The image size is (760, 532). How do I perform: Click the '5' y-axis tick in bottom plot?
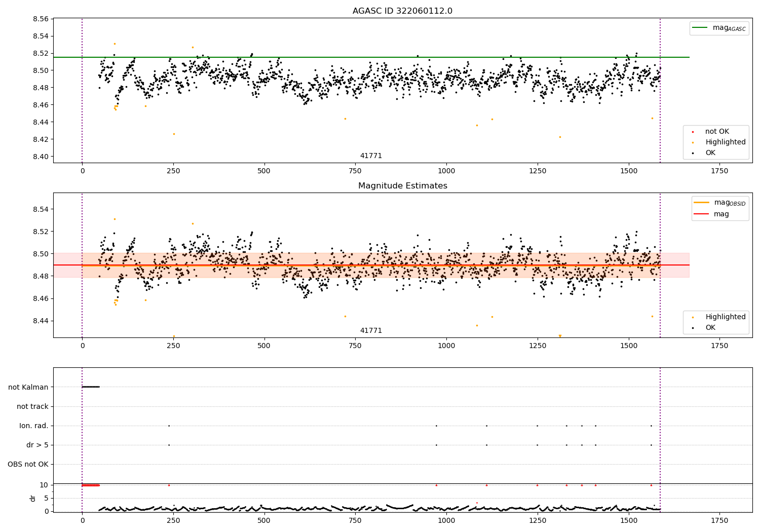[x=47, y=498]
